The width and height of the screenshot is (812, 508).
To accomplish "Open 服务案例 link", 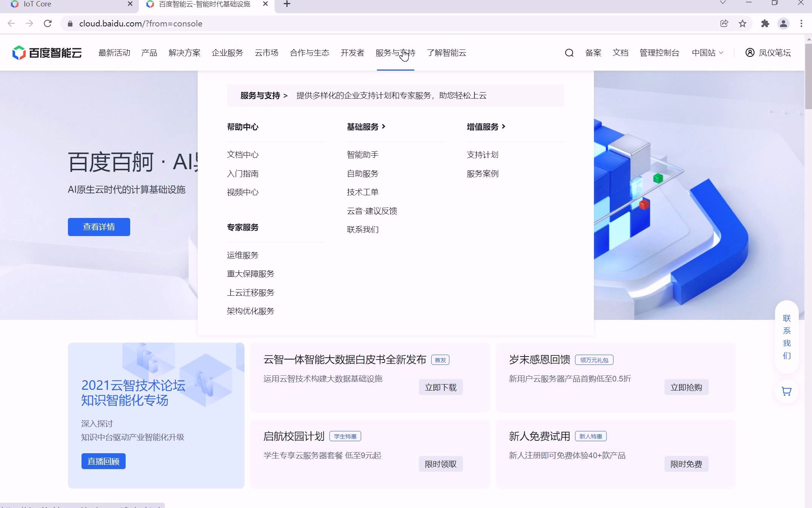I will (483, 174).
